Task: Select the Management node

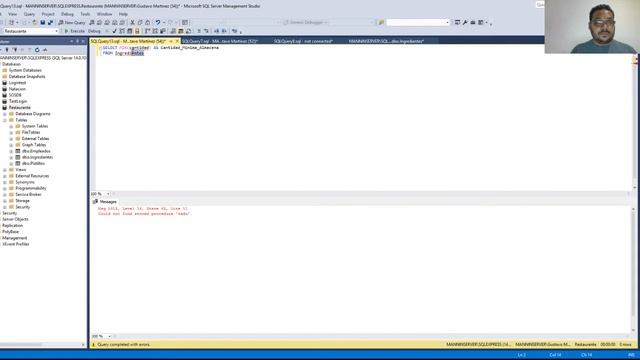Action: point(14,238)
